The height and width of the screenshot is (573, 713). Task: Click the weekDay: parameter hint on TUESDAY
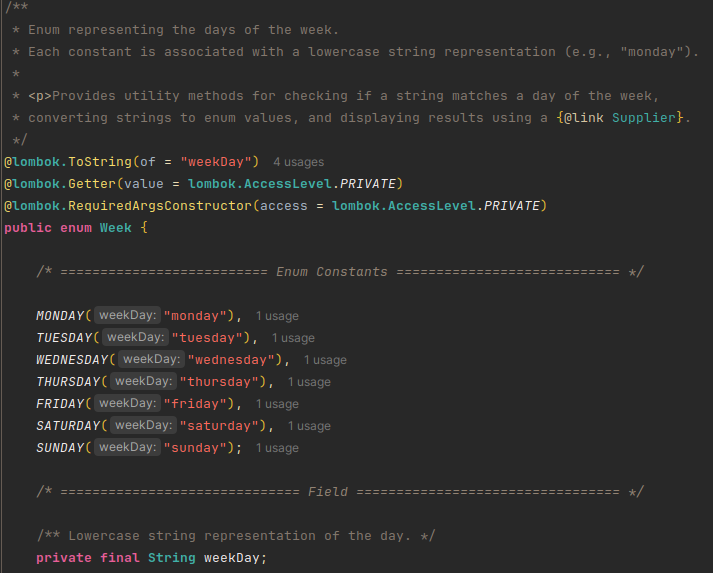136,337
